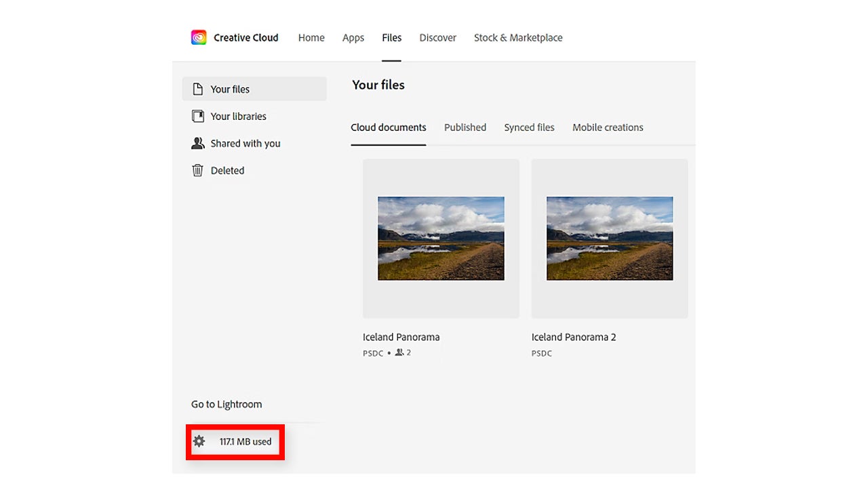Click collaborators icon under Iceland Panorama

pos(399,352)
